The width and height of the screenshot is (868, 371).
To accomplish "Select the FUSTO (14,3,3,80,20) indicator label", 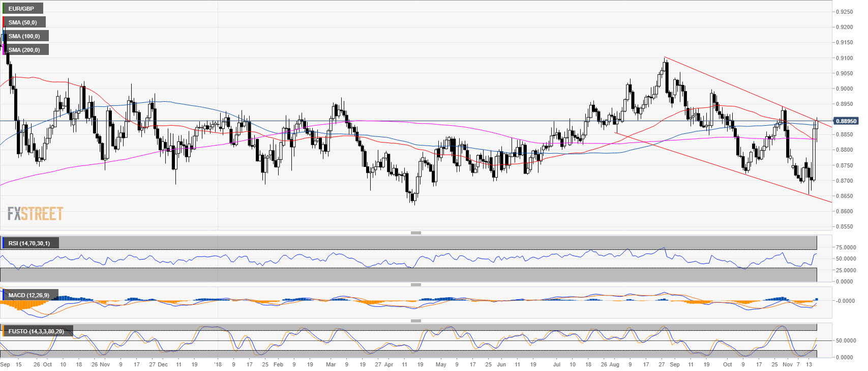I will pos(36,331).
